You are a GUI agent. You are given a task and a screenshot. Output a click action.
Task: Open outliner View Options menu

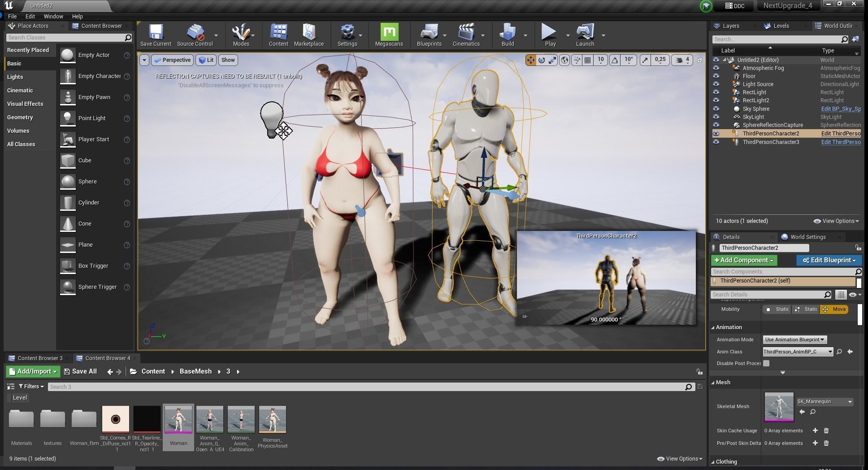pyautogui.click(x=836, y=221)
